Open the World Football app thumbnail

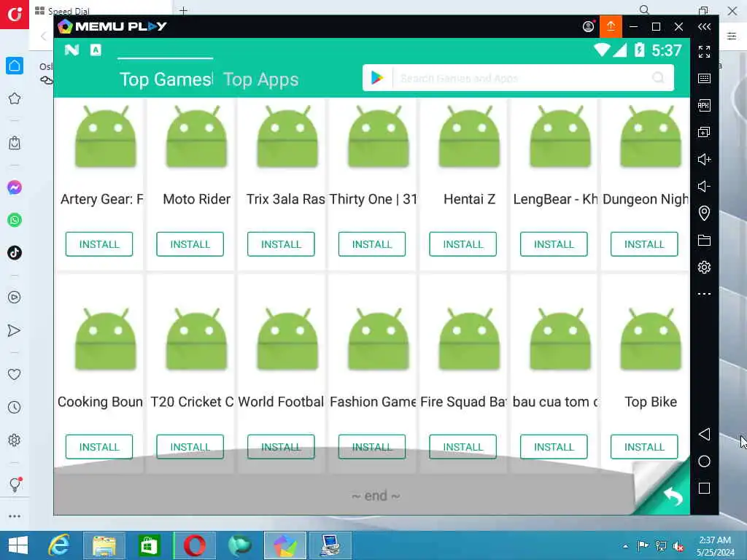(x=287, y=340)
